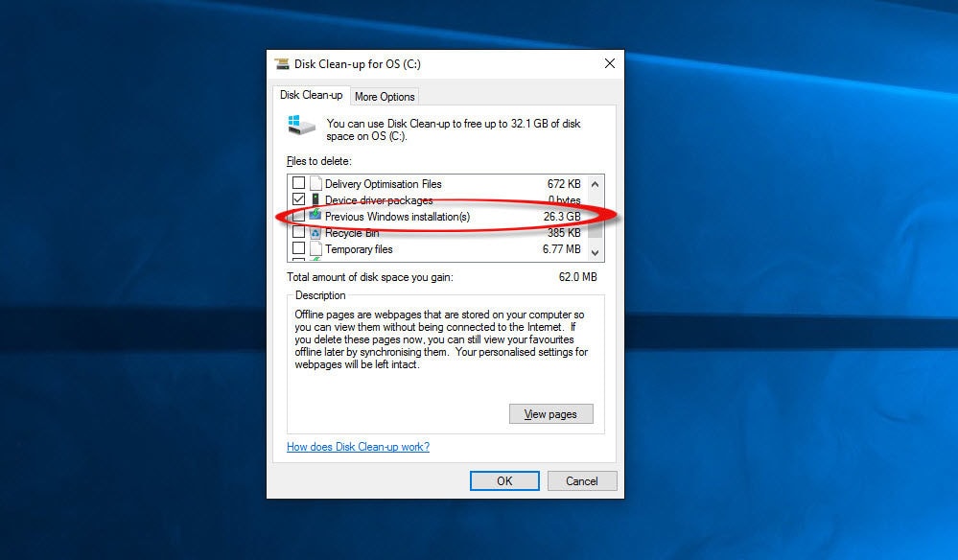
Task: Untick the Device driver packages checkbox
Action: (x=298, y=199)
